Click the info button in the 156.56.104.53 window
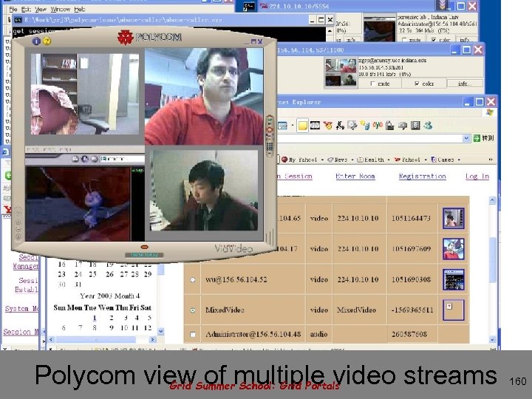The height and width of the screenshot is (399, 532). [x=465, y=83]
